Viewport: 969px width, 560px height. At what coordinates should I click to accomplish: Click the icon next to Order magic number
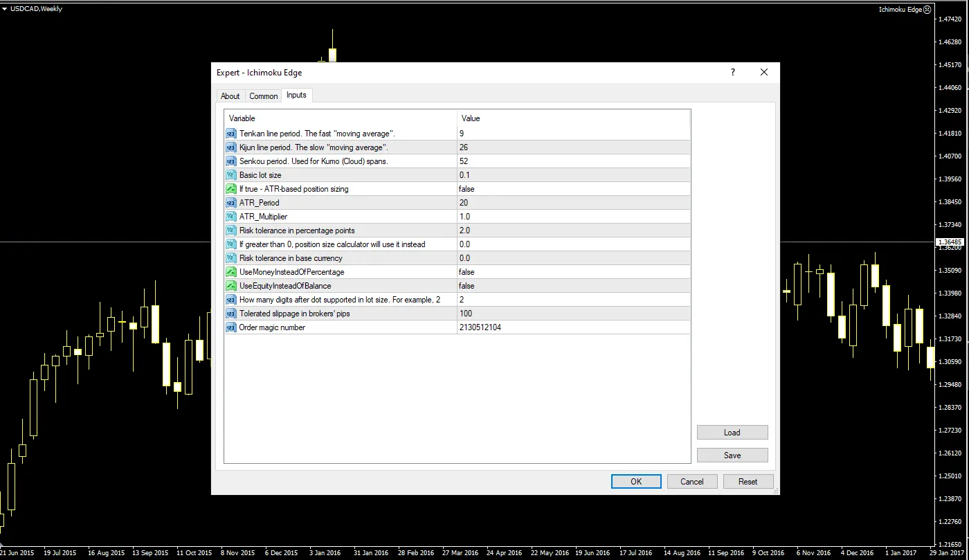tap(231, 327)
